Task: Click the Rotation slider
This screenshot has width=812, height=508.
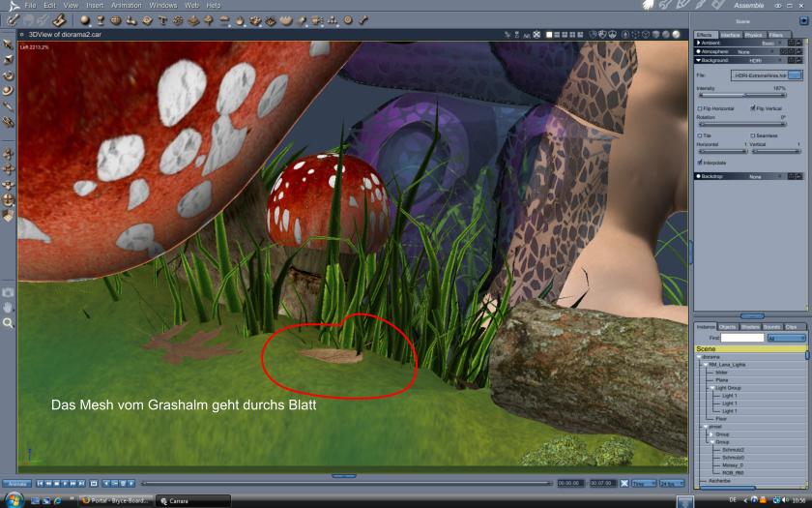Action: [742, 125]
